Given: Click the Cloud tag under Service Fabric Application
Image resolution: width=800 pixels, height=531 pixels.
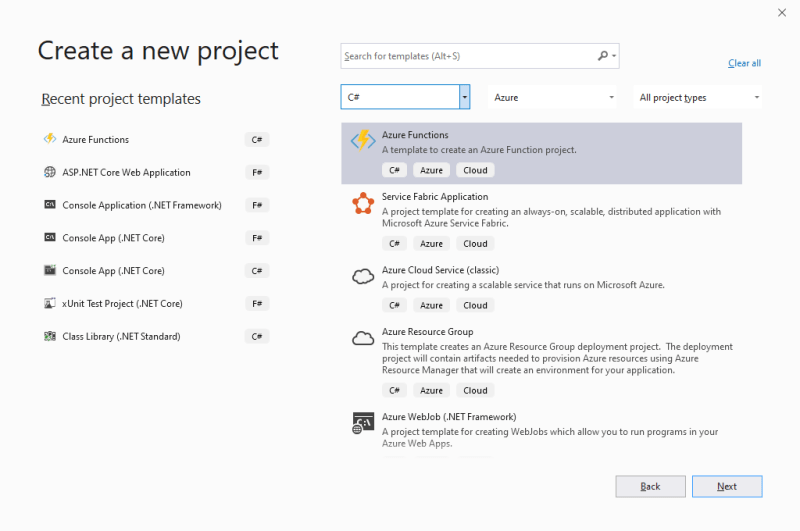Looking at the screenshot, I should tap(475, 243).
